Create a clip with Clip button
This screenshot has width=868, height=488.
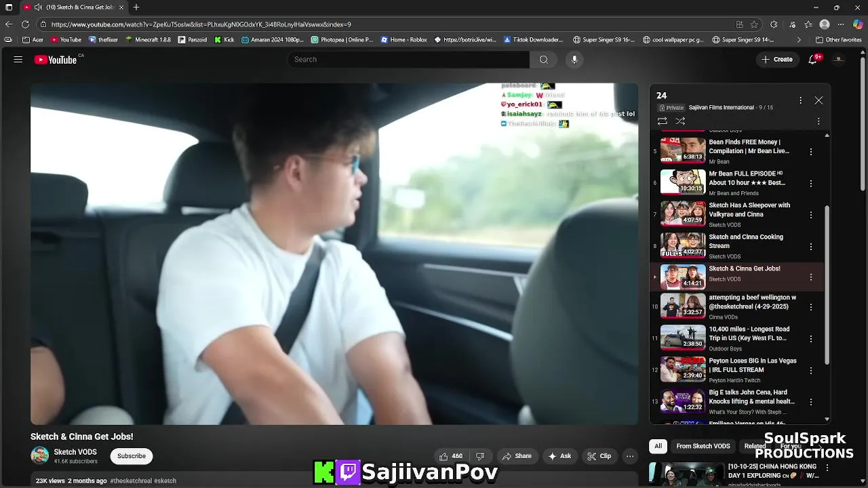click(599, 456)
